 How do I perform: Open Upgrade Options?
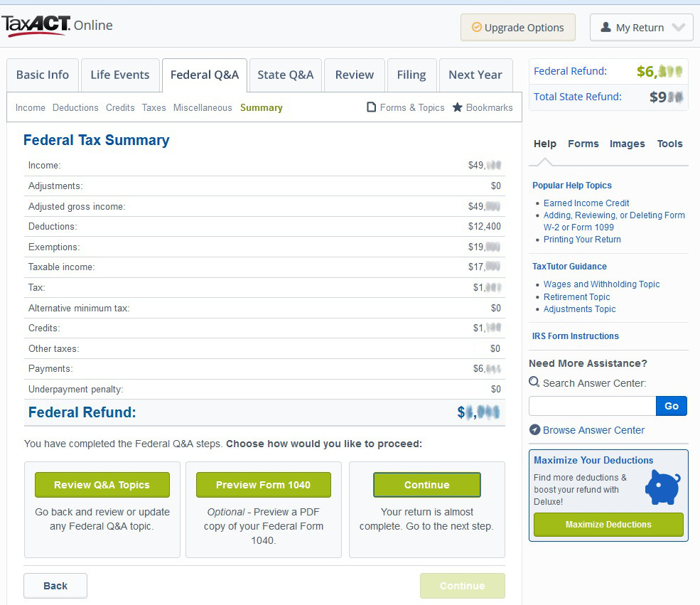pos(517,28)
